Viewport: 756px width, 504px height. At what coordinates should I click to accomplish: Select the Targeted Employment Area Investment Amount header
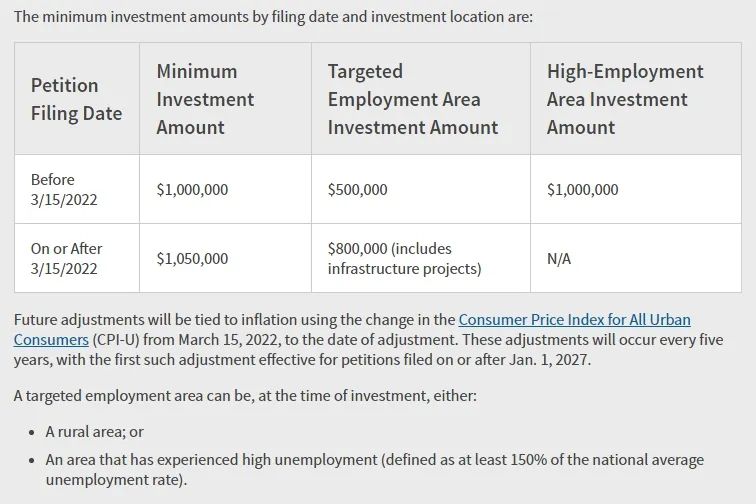[421, 99]
